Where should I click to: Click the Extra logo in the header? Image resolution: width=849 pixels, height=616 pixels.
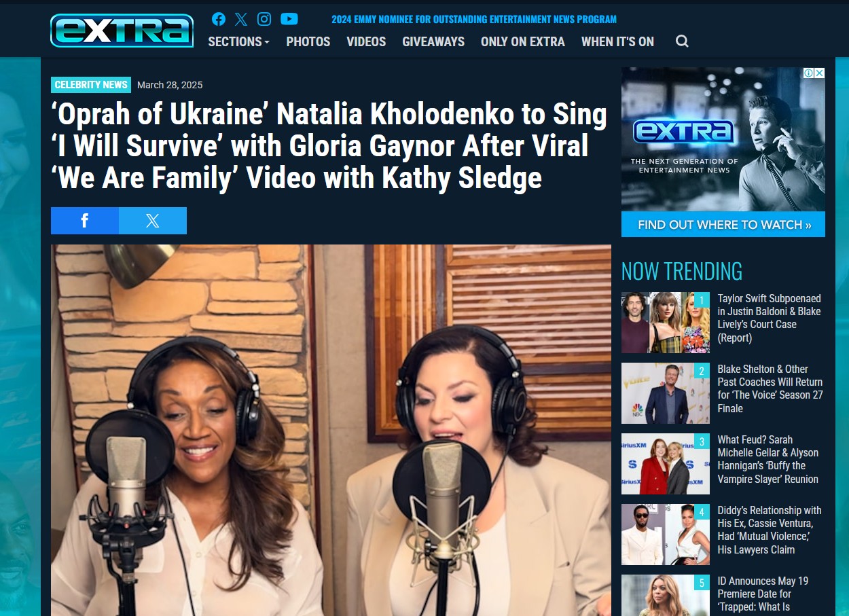pyautogui.click(x=122, y=31)
